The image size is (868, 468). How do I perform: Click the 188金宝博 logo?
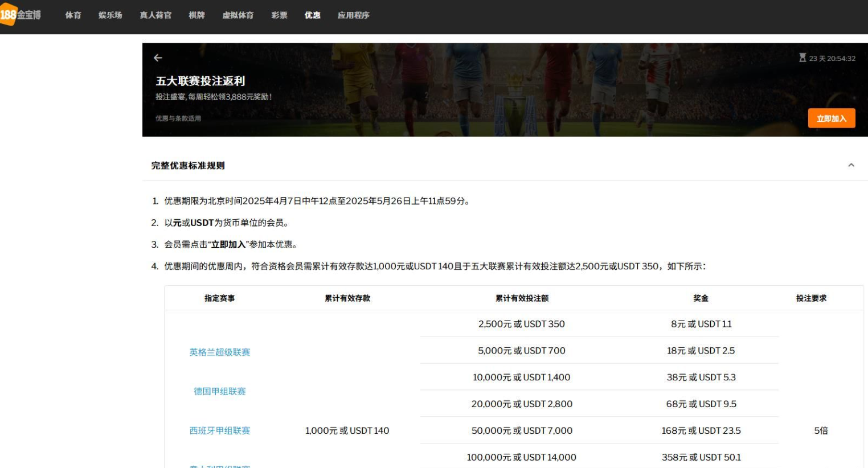pyautogui.click(x=21, y=15)
